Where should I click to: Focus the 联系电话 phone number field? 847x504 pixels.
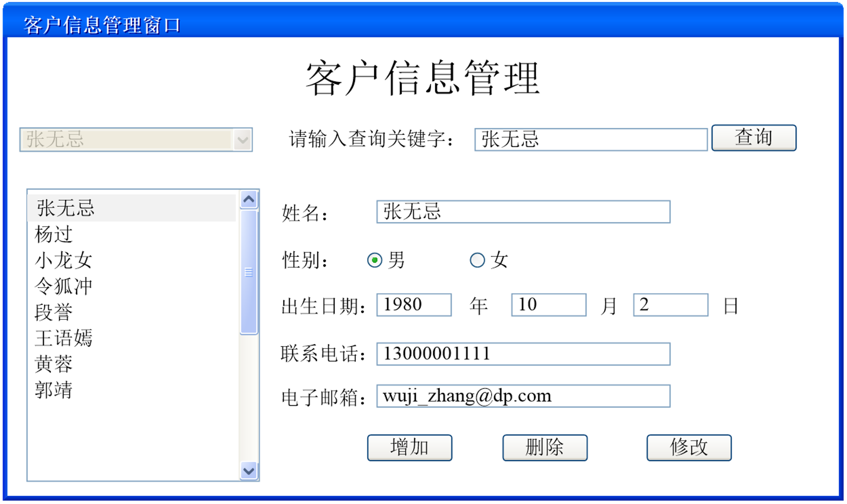tap(523, 354)
